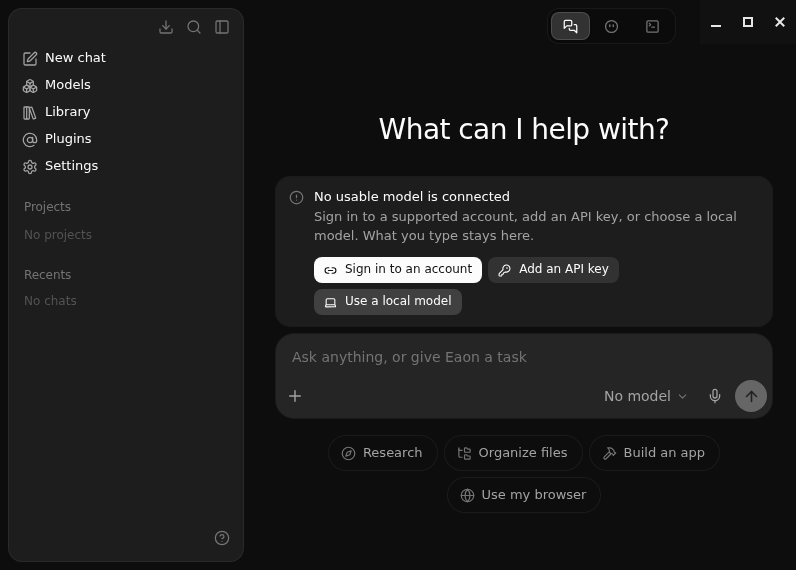The height and width of the screenshot is (570, 796).
Task: Collapse the sidebar using the panel icon
Action: coord(222,27)
